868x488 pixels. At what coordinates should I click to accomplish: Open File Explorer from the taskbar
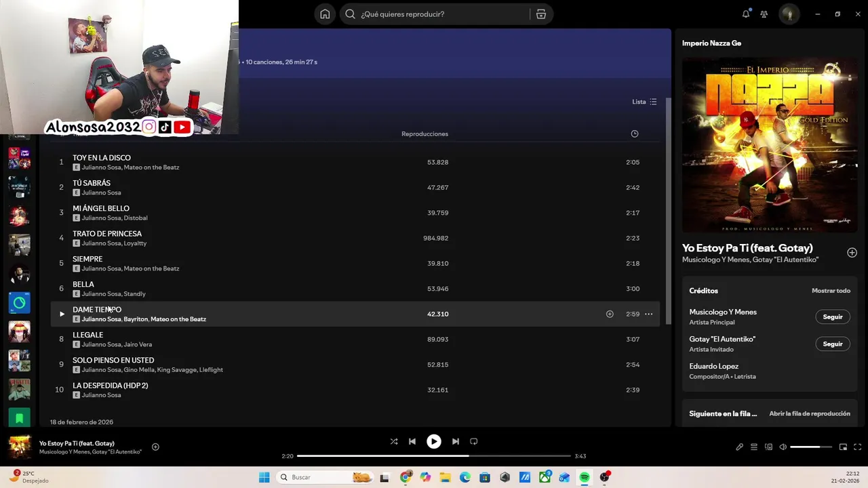(x=445, y=477)
